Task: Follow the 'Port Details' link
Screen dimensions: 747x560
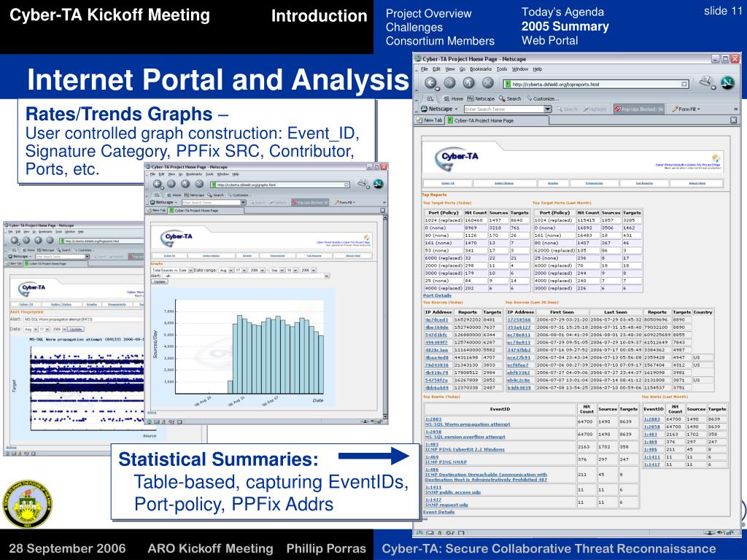Action: 437,295
